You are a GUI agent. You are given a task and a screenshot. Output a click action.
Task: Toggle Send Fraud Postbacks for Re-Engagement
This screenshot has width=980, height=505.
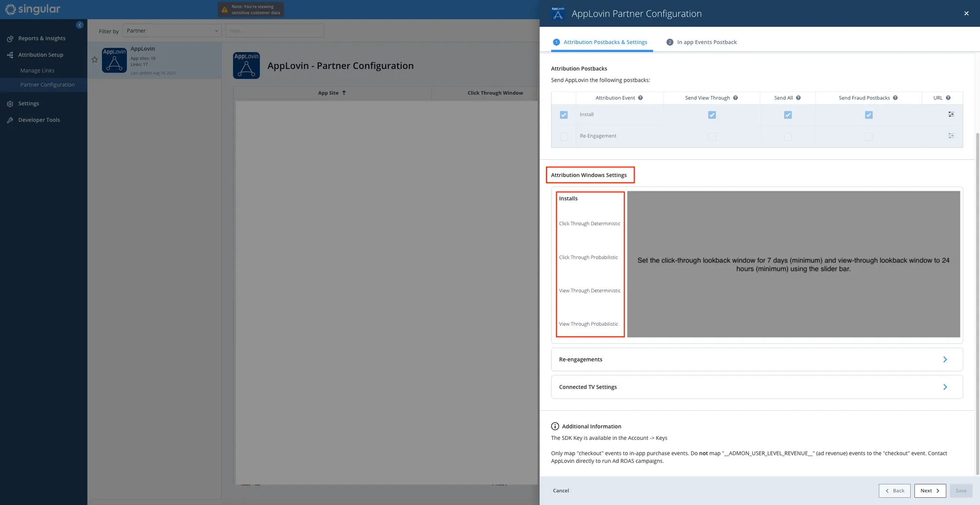pos(869,137)
